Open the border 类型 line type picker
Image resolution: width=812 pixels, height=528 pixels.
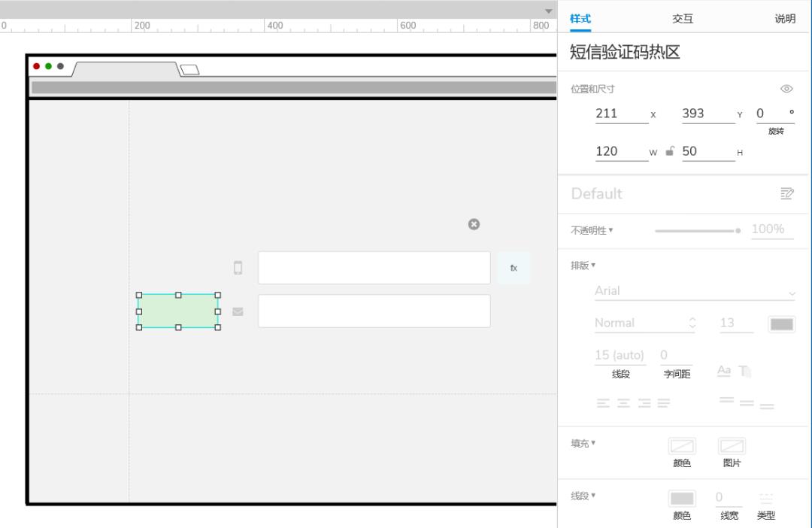coord(766,499)
